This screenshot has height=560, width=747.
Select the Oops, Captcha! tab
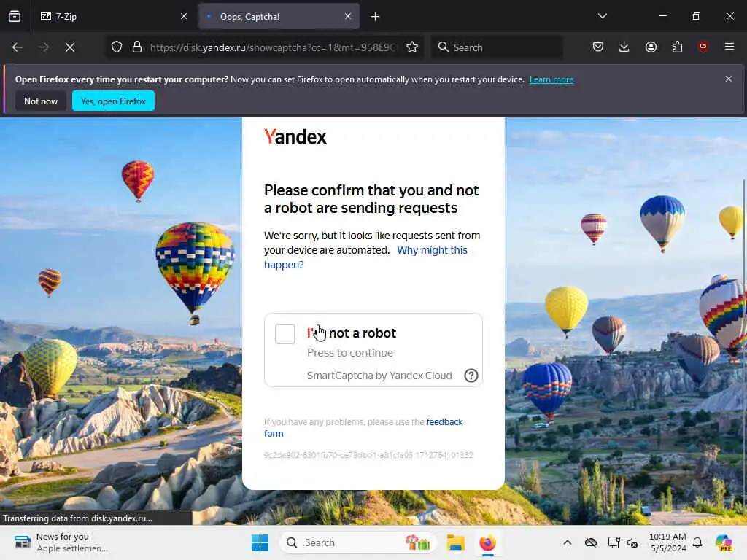(x=279, y=17)
